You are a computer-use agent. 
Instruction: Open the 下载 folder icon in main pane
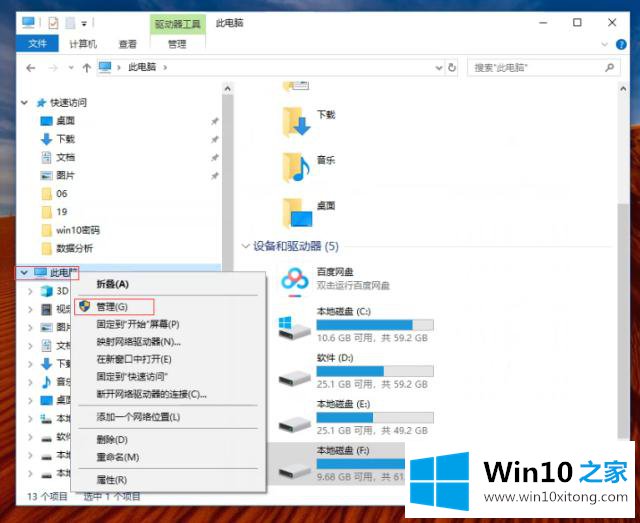(296, 121)
